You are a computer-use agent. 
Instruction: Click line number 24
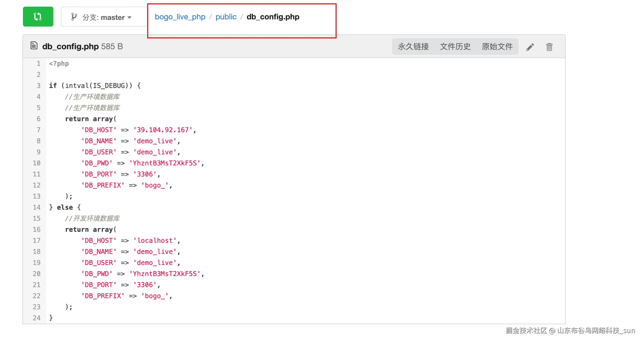(37, 318)
